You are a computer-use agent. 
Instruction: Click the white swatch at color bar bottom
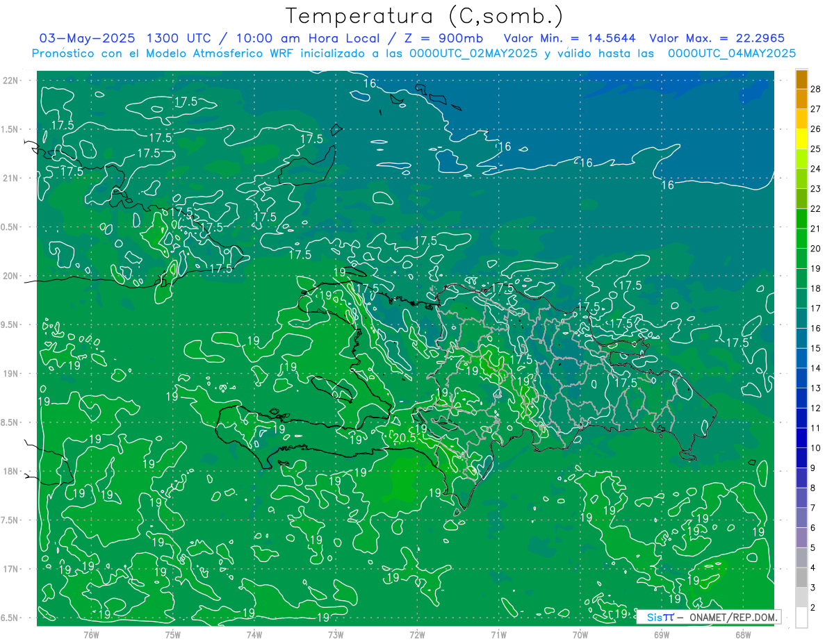[x=801, y=618]
